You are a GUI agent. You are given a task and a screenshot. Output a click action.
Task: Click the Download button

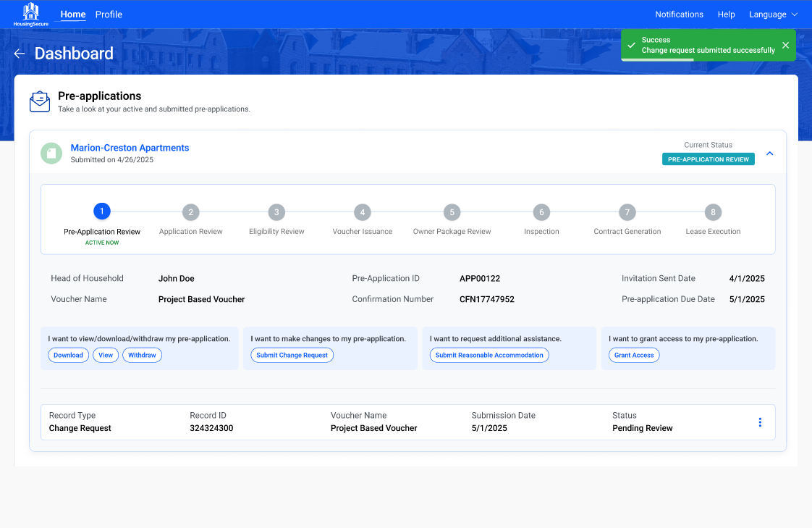point(69,355)
